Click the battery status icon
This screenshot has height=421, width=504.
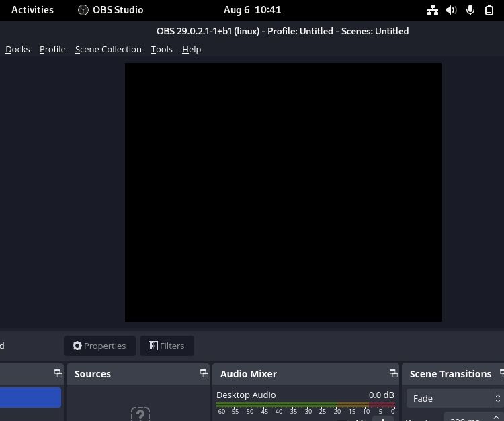coord(489,10)
